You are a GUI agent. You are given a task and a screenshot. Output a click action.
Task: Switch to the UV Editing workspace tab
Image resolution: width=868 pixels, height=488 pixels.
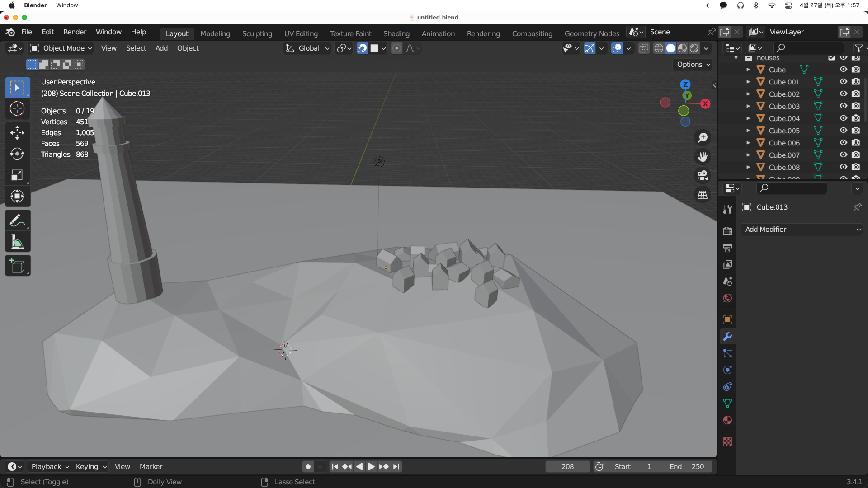[301, 33]
